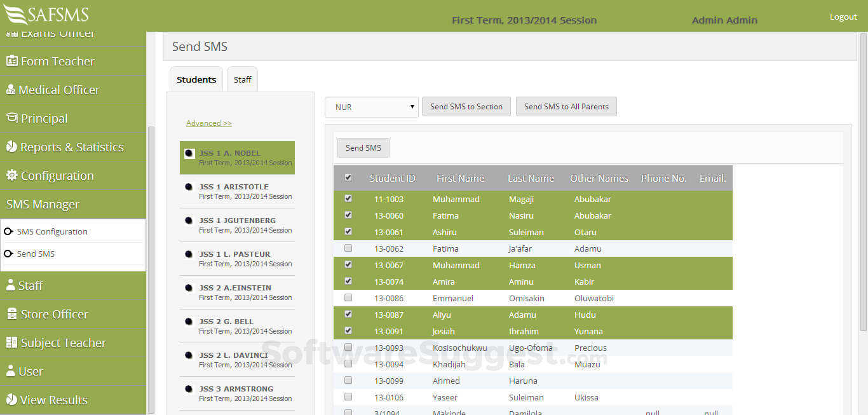Screen dimensions: 868x415
Task: Select the Subject Teacher grid icon
Action: pyautogui.click(x=12, y=343)
